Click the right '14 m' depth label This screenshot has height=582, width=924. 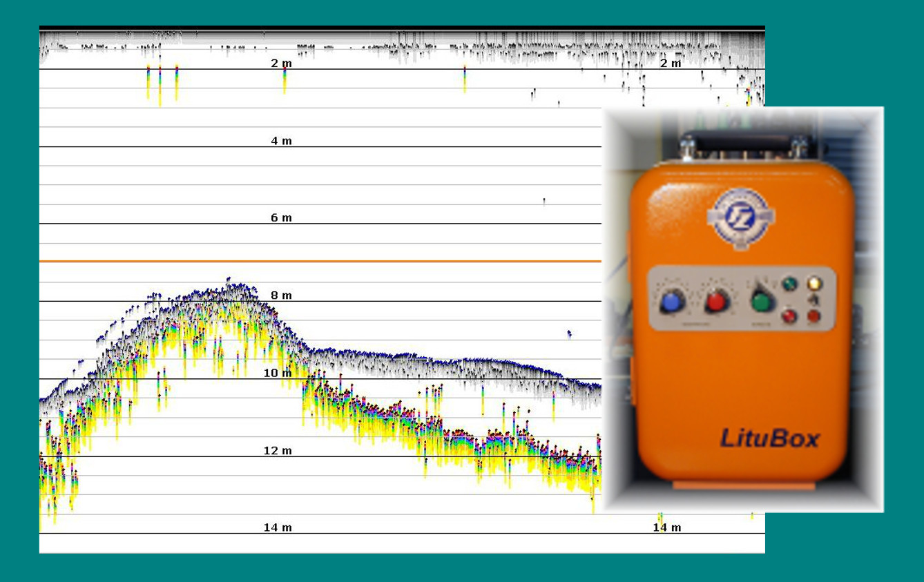tap(667, 527)
